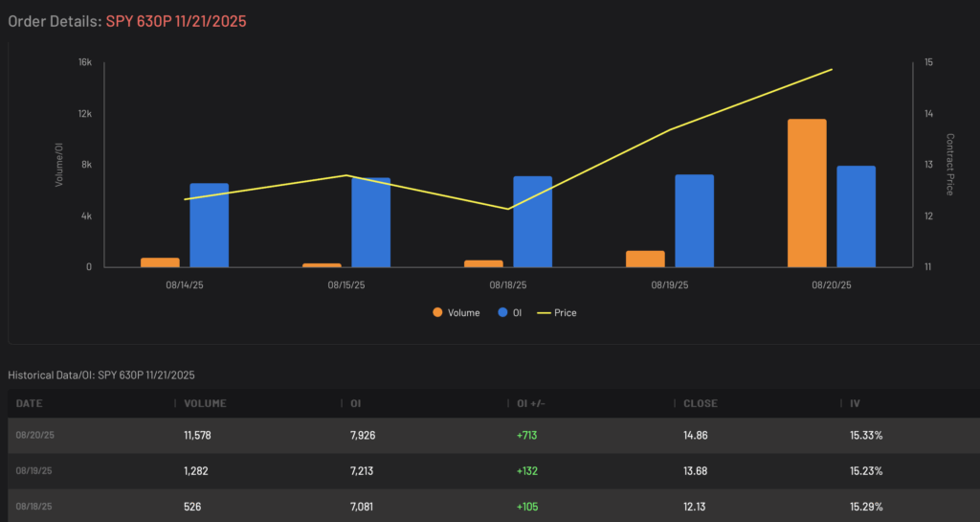The image size is (980, 522).
Task: Sort table by VOLUME column header
Action: coord(205,403)
